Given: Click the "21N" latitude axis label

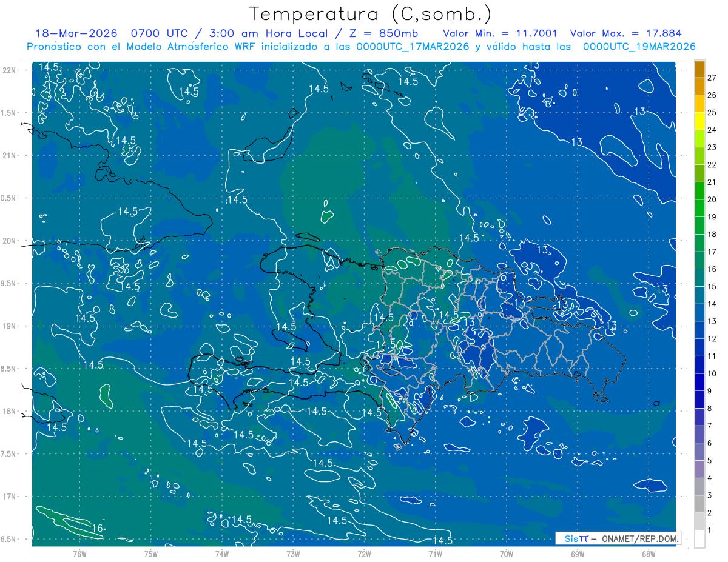Looking at the screenshot, I should [9, 155].
